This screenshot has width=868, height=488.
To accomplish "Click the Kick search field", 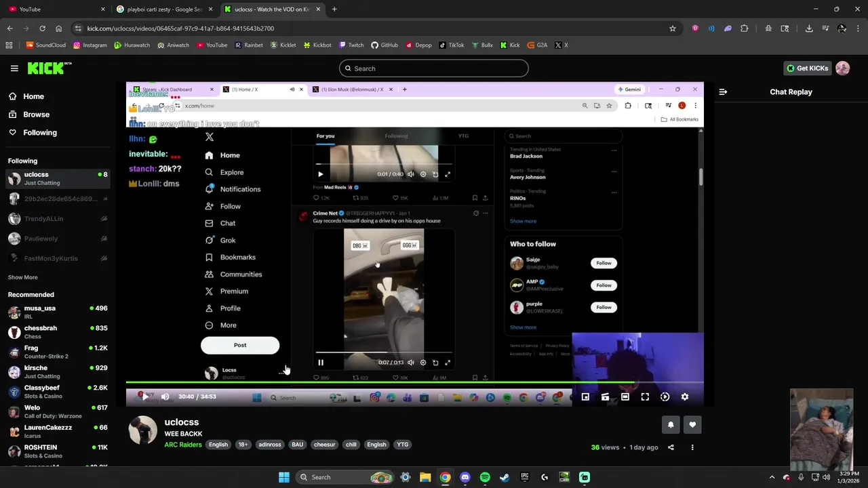I will pos(433,68).
